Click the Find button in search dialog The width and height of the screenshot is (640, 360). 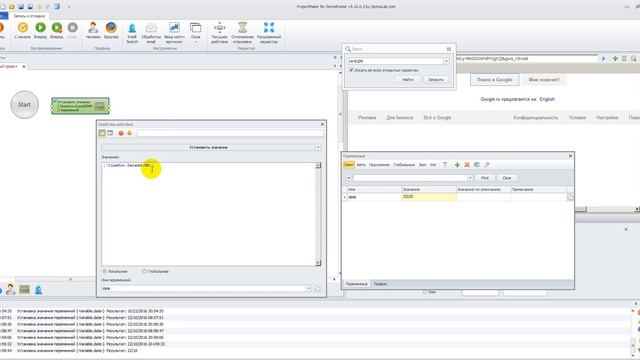pyautogui.click(x=408, y=80)
